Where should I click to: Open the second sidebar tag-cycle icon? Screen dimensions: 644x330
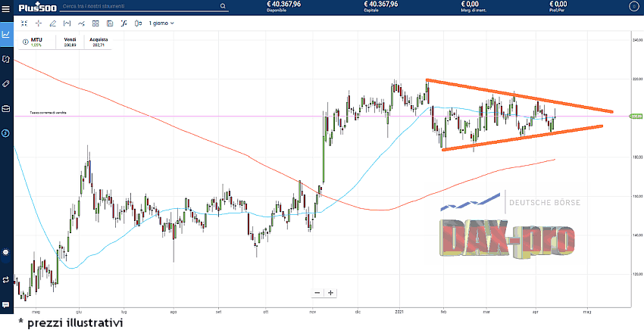(6, 60)
